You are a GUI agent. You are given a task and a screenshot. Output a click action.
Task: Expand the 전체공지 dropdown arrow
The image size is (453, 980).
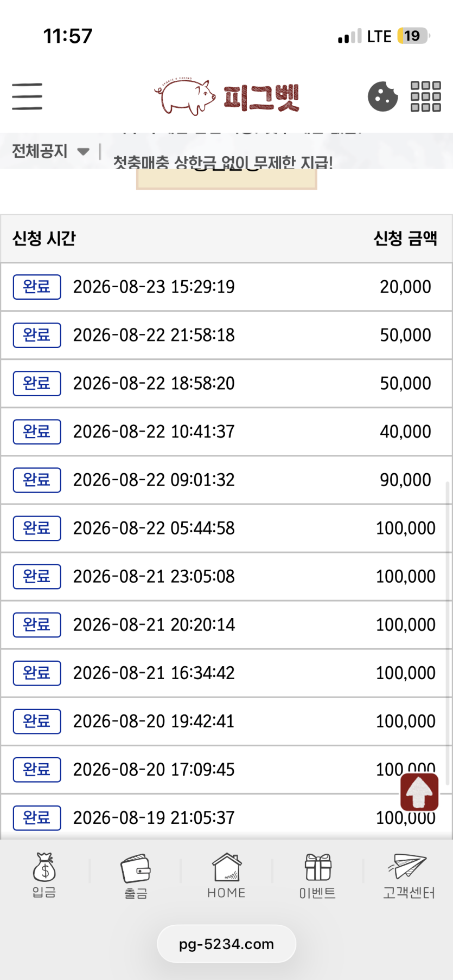pyautogui.click(x=83, y=151)
